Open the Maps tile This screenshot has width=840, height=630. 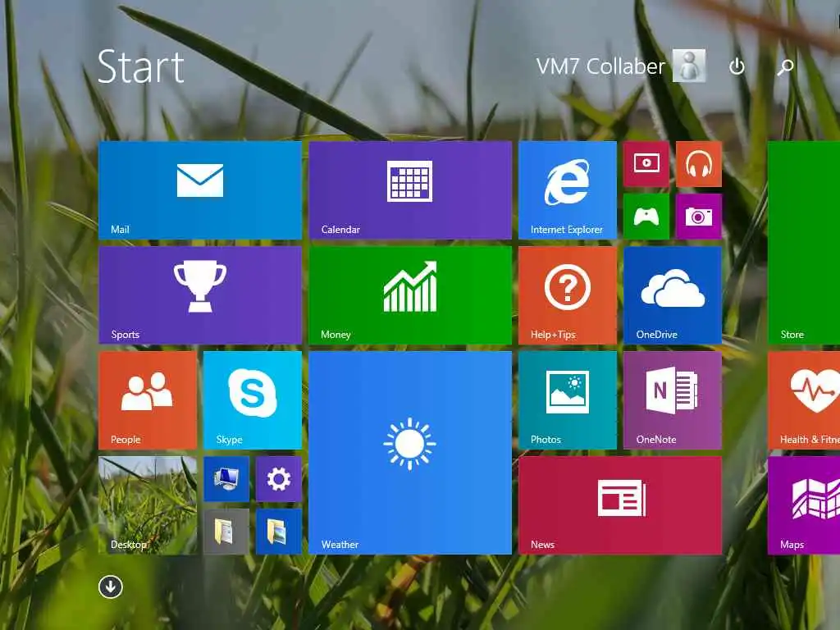pos(804,505)
